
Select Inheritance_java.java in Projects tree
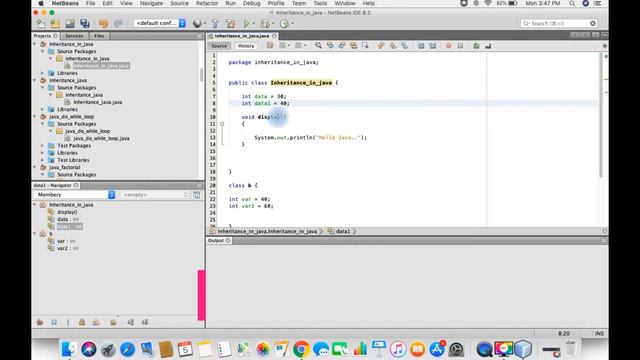[98, 102]
